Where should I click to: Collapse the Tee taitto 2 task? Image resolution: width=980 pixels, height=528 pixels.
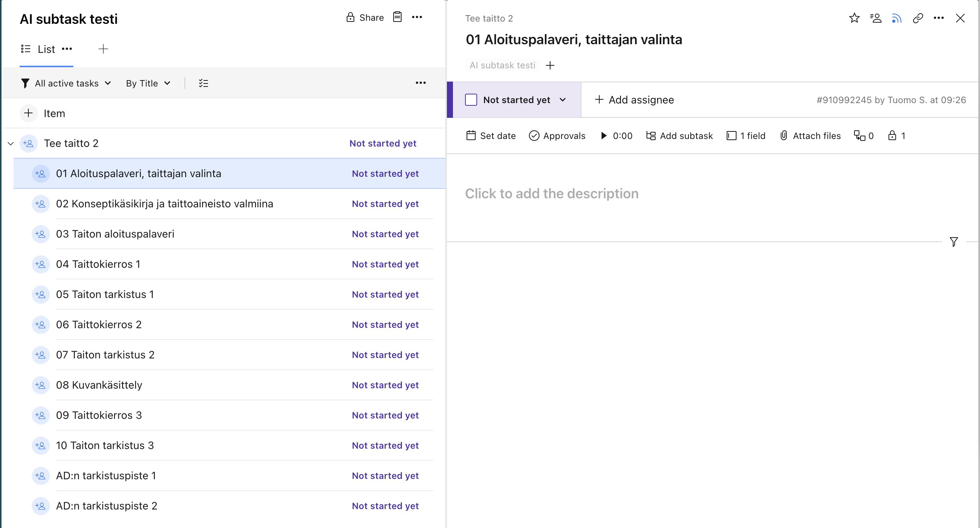pos(11,143)
